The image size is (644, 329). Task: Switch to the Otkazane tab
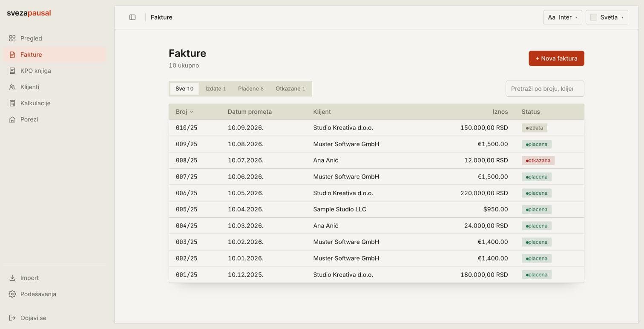click(x=290, y=89)
